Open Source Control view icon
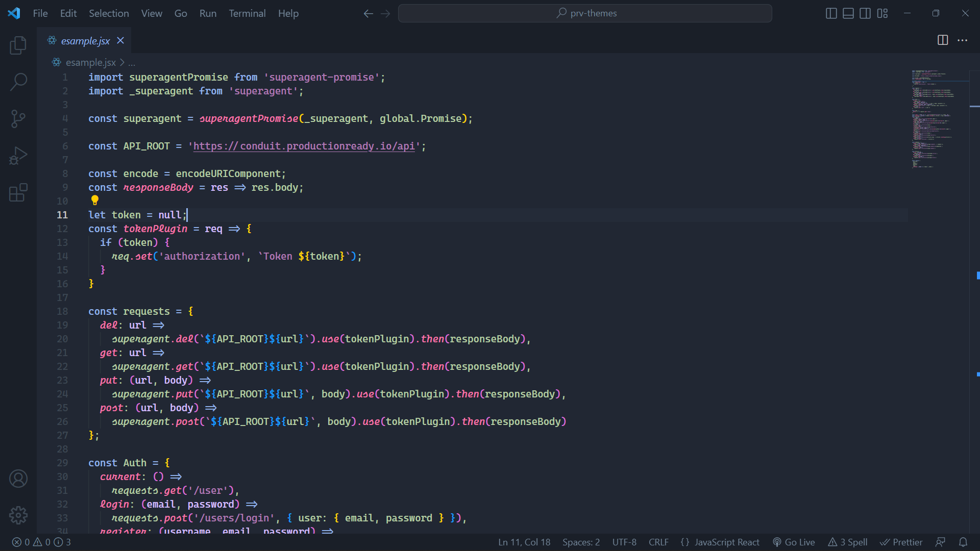Viewport: 980px width, 551px height. pyautogui.click(x=18, y=119)
